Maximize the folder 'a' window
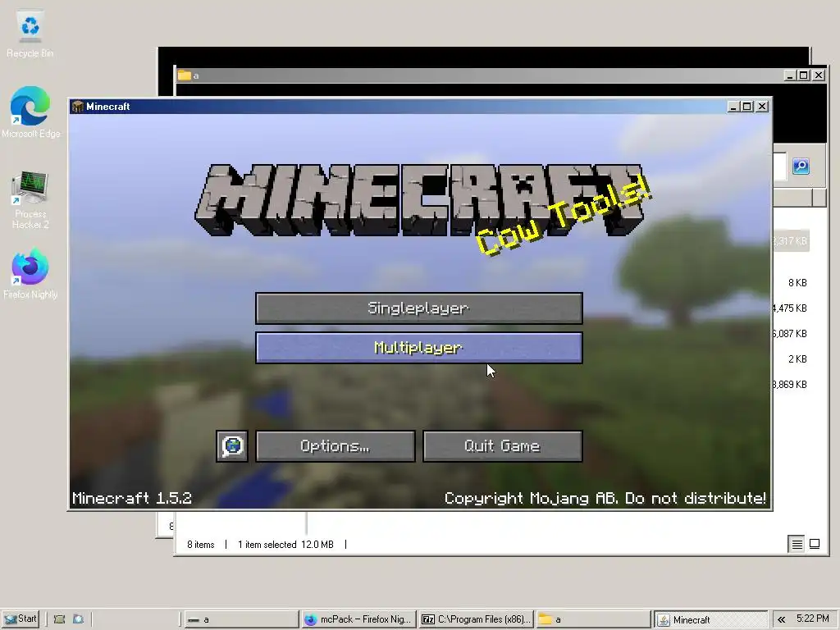Image resolution: width=840 pixels, height=630 pixels. pos(804,75)
